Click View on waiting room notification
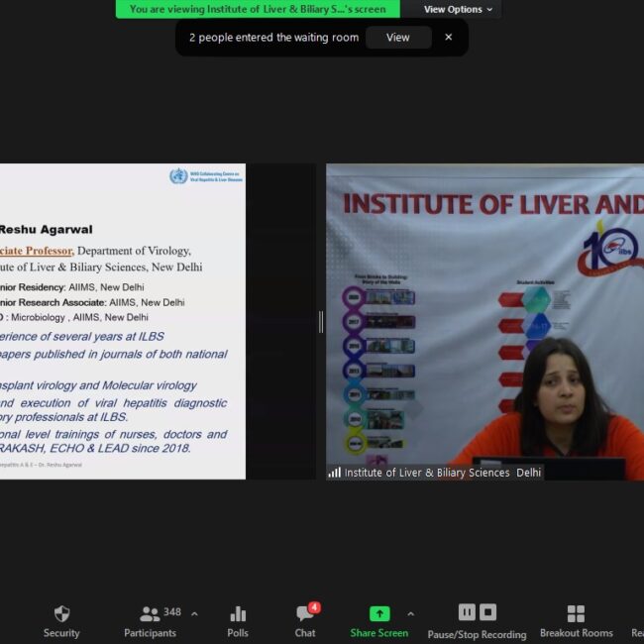Image resolution: width=644 pixels, height=644 pixels. pyautogui.click(x=397, y=38)
